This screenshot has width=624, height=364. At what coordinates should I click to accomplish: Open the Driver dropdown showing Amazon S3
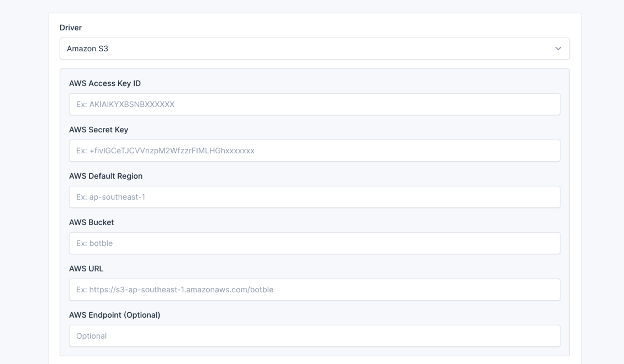click(314, 49)
